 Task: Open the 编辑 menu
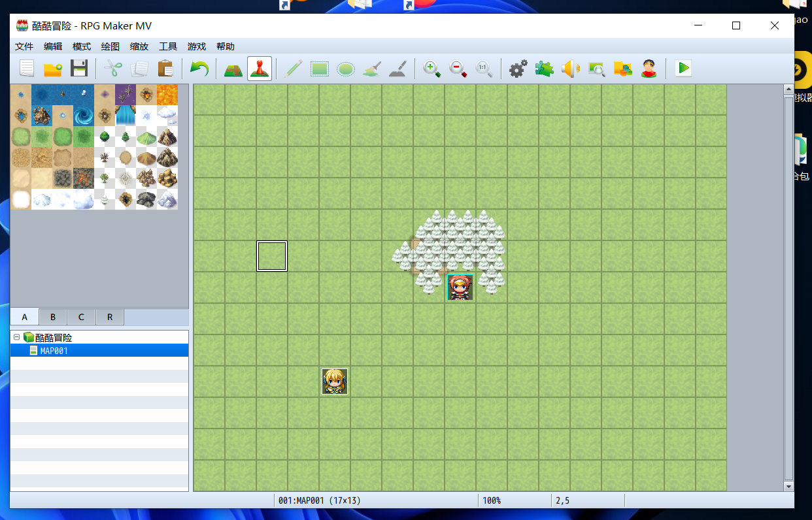tap(53, 46)
